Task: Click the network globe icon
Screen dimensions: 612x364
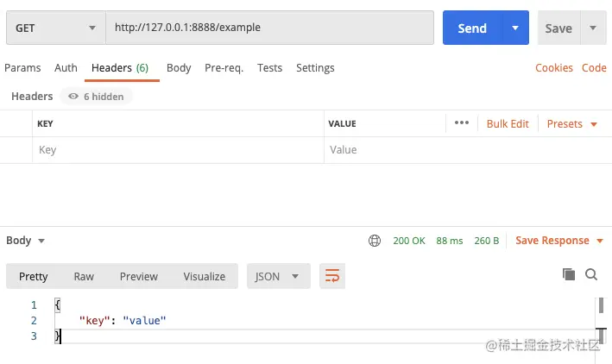Action: (375, 241)
